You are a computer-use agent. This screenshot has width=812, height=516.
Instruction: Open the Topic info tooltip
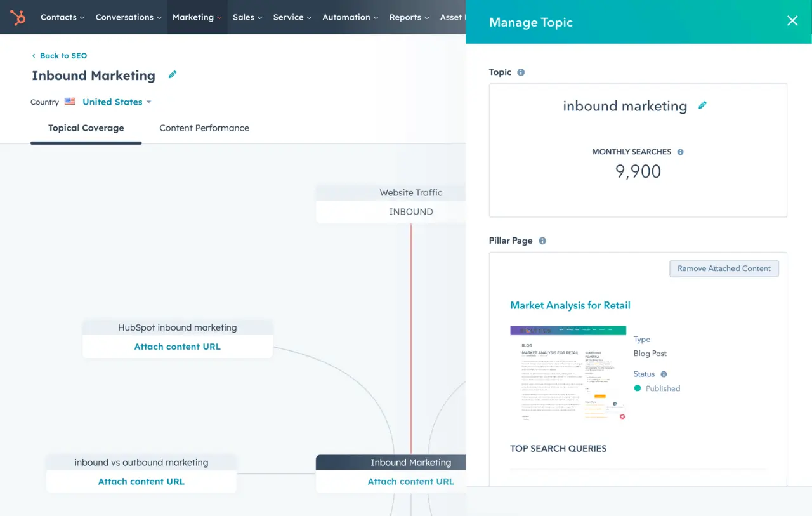point(520,72)
